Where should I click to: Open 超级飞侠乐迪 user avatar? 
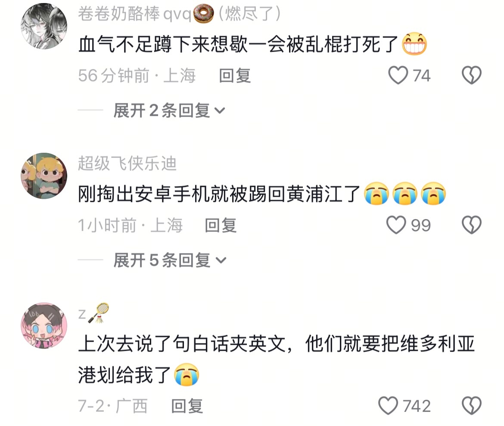pyautogui.click(x=44, y=176)
